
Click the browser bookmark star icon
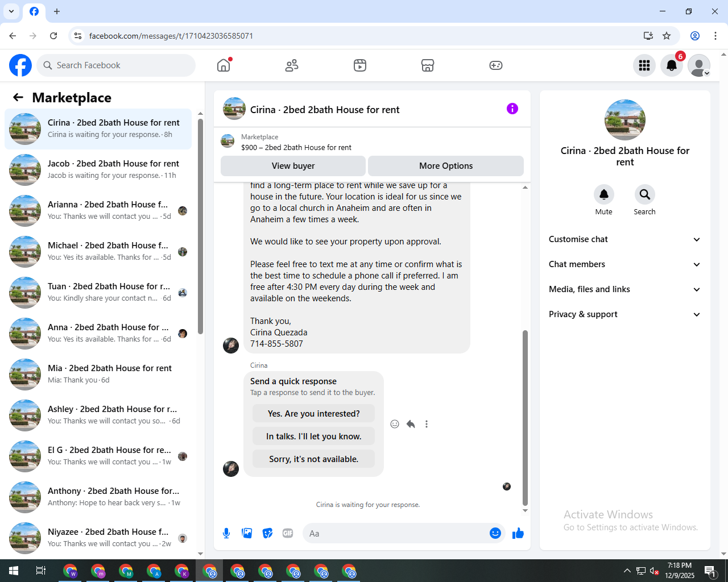[x=667, y=36]
